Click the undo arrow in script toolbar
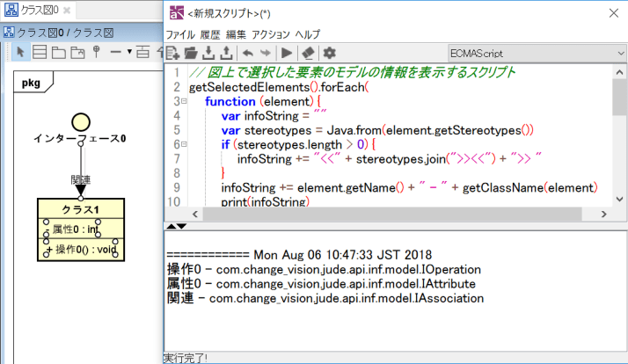 click(x=248, y=54)
